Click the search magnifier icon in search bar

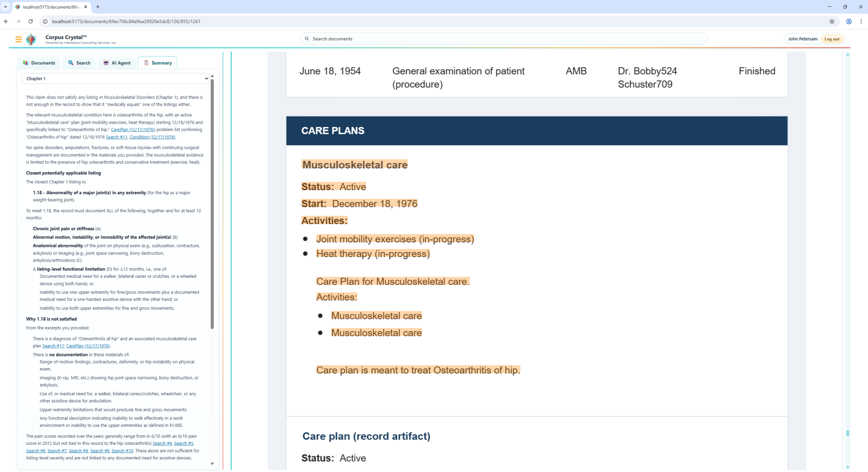click(307, 39)
